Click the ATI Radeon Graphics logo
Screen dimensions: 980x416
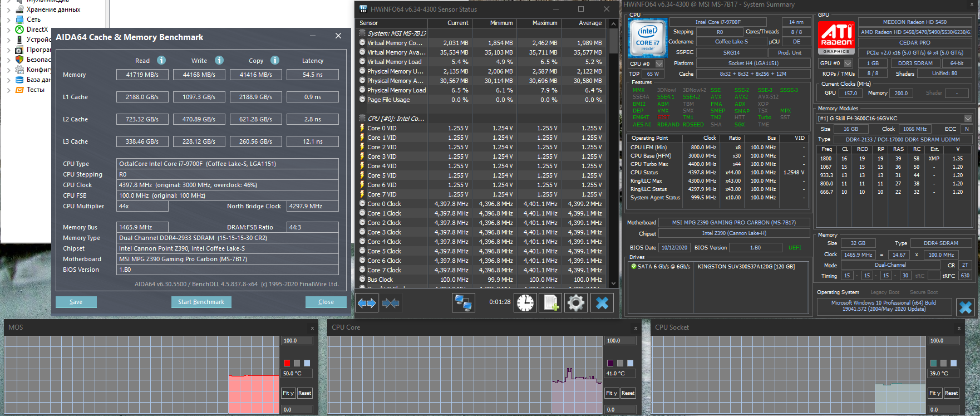[x=836, y=37]
